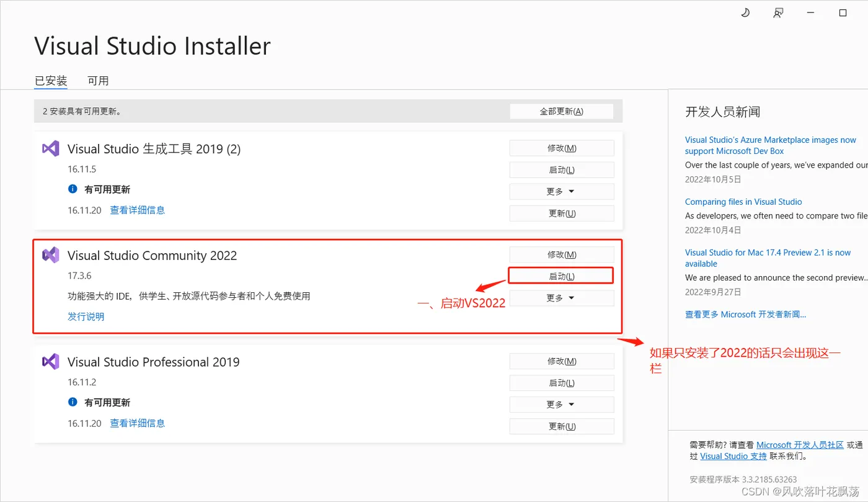Click Visual Studio Professional 2019 title
868x502 pixels.
coord(153,362)
